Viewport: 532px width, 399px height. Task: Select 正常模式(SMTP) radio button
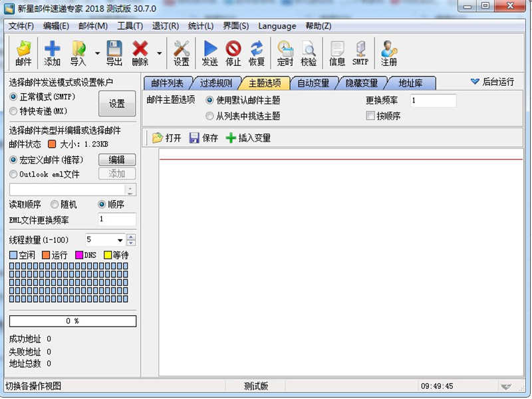point(13,96)
